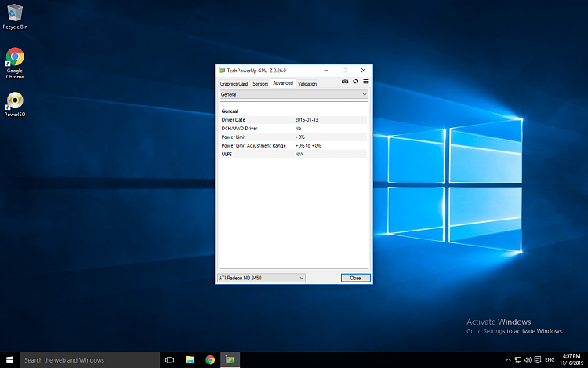Take a GPU-Z screenshot with camera icon

[345, 82]
